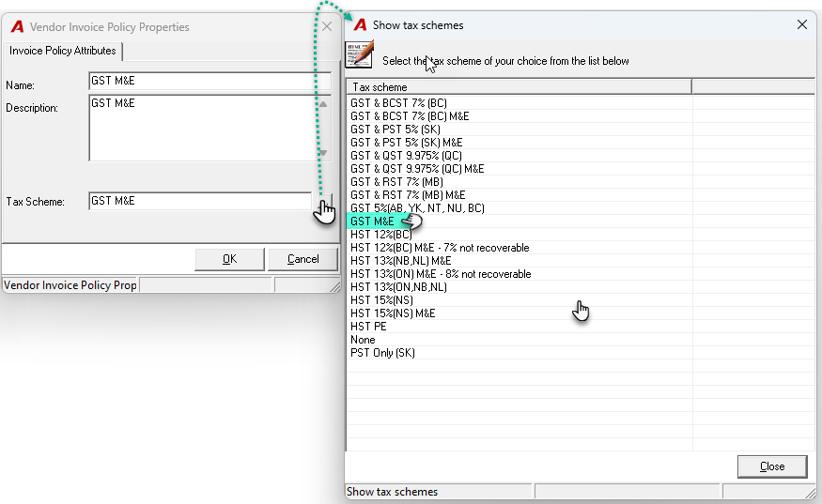The height and width of the screenshot is (504, 822).
Task: Click the Tax Scheme input field
Action: (x=201, y=201)
